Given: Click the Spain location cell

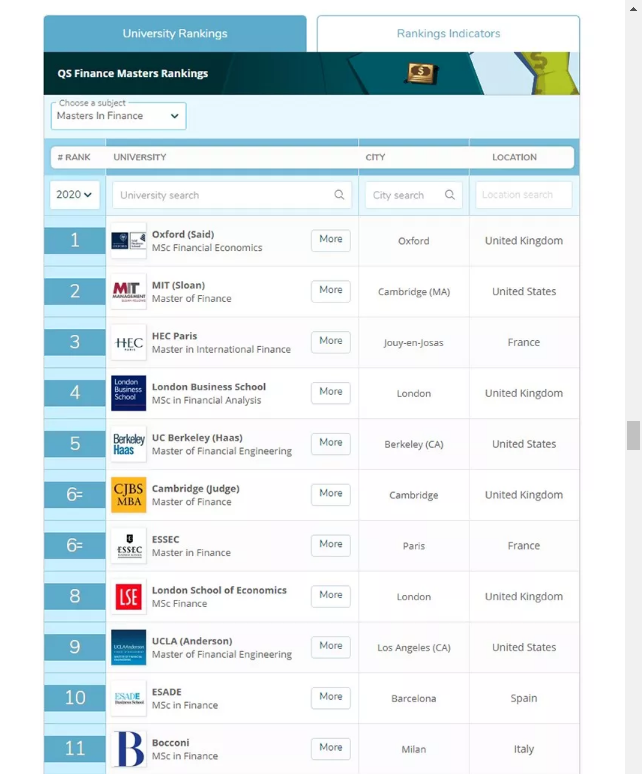Looking at the screenshot, I should 524,698.
